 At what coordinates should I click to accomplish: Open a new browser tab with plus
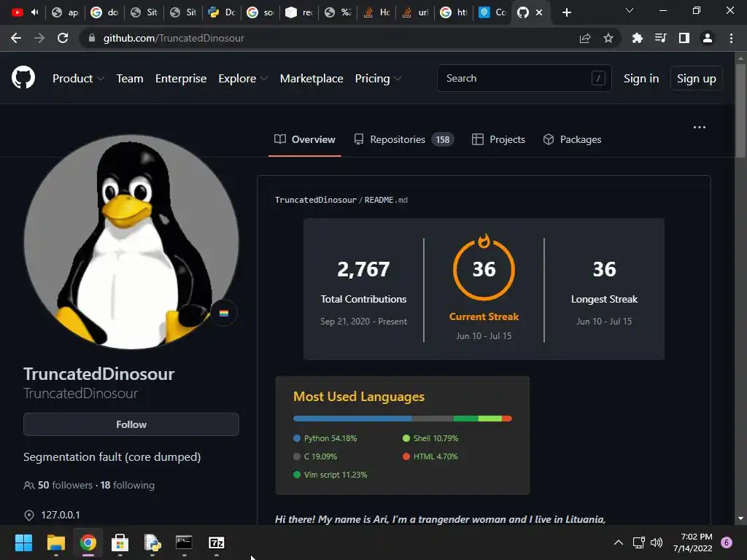[566, 12]
